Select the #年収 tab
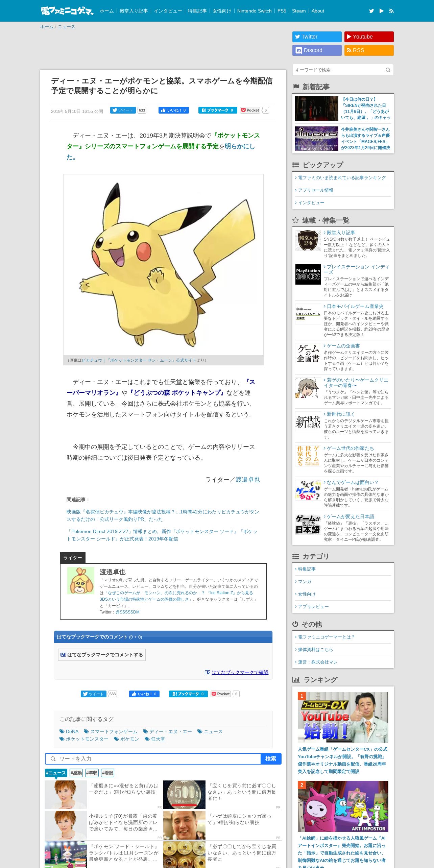Image resolution: width=434 pixels, height=868 pixels. pos(92,773)
